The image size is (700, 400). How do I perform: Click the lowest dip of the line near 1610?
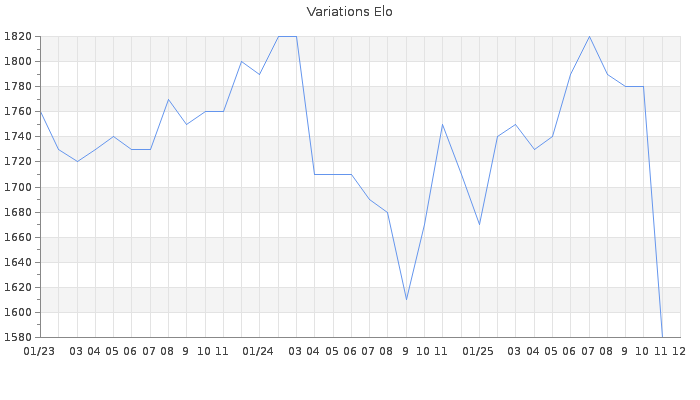click(x=406, y=299)
